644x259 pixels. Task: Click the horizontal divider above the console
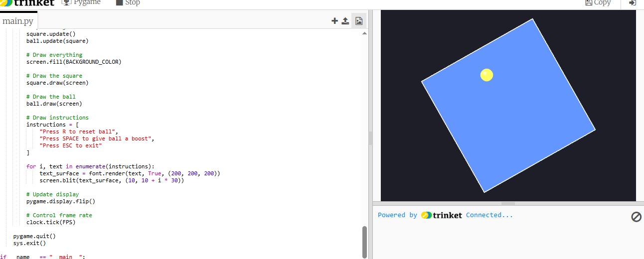(x=508, y=203)
